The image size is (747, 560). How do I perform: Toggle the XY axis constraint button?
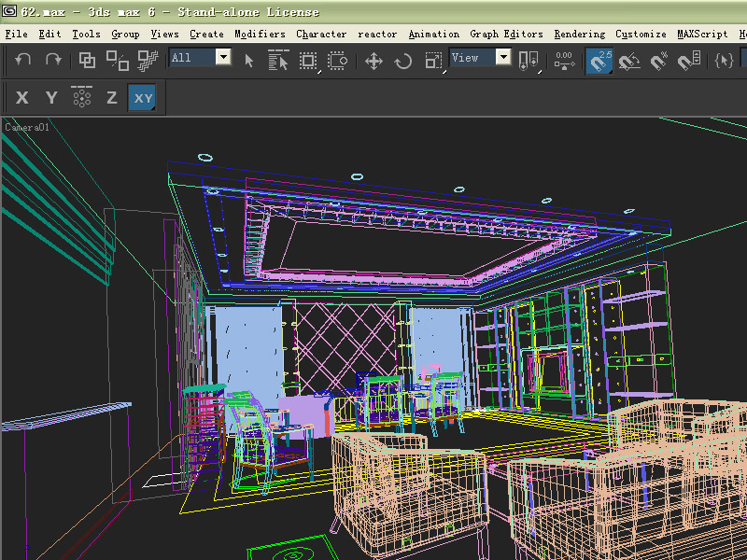click(x=142, y=98)
